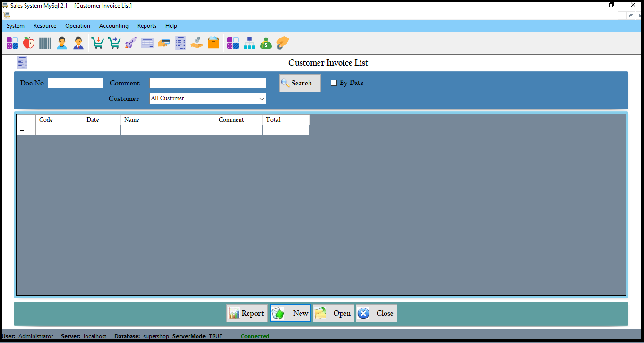Click the barcode toolbar icon
This screenshot has width=644, height=343.
[45, 43]
